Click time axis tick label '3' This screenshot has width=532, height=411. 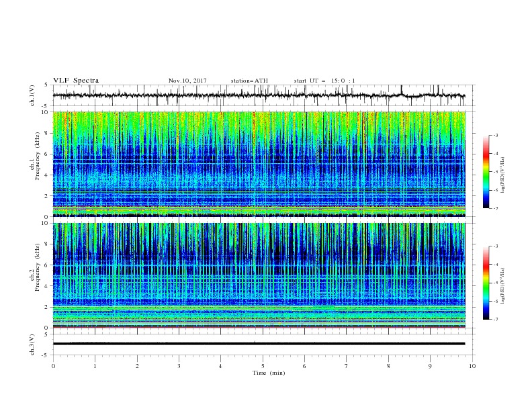179,366
